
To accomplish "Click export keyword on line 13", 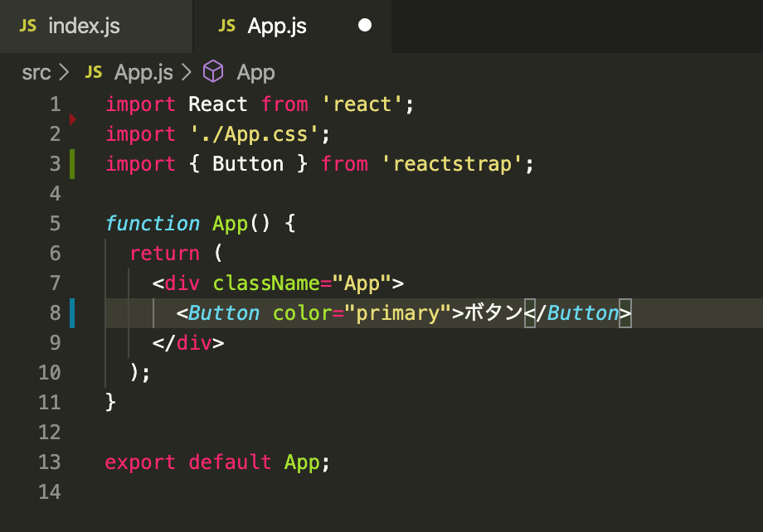I will 140,462.
